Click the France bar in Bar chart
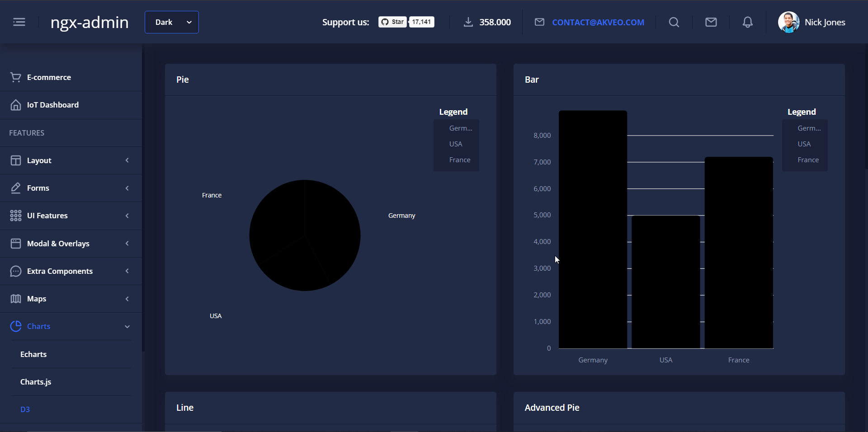Viewport: 868px width, 432px height. (x=739, y=253)
